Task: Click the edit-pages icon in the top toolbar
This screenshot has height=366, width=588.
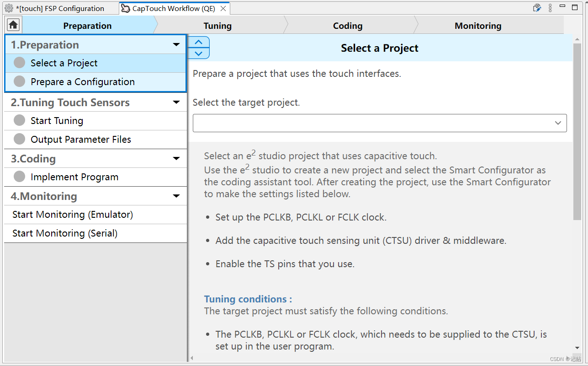Action: [x=537, y=8]
